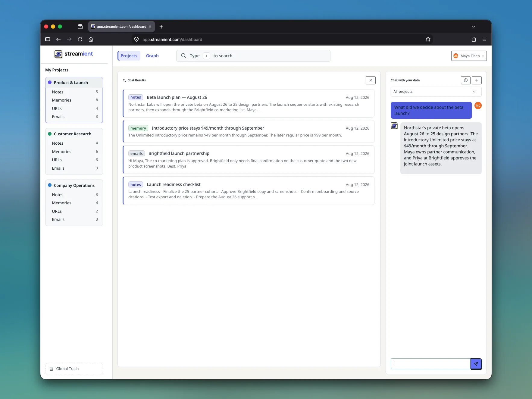The width and height of the screenshot is (532, 399).
Task: Open browser hamburger menu
Action: (484, 39)
